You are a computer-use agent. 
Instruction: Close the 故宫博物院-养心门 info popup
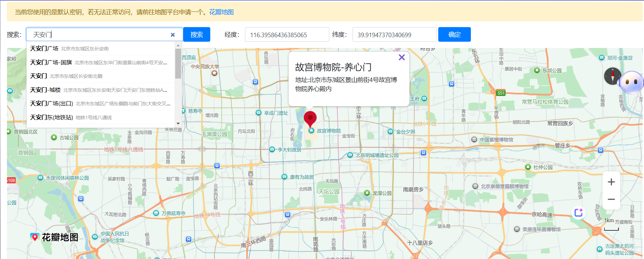coord(402,57)
